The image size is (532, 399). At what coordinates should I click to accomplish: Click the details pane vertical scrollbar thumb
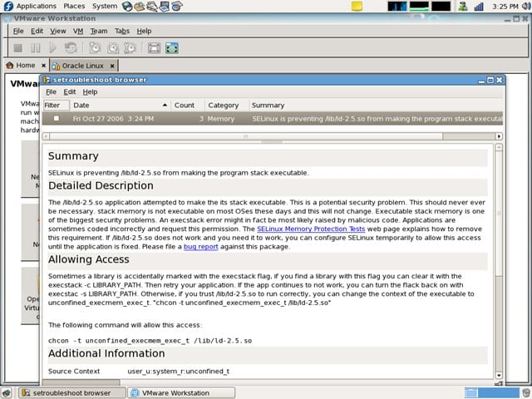(x=499, y=214)
